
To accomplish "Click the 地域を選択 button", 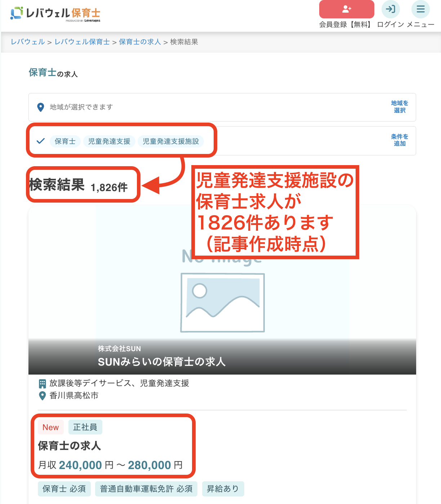I will point(400,107).
